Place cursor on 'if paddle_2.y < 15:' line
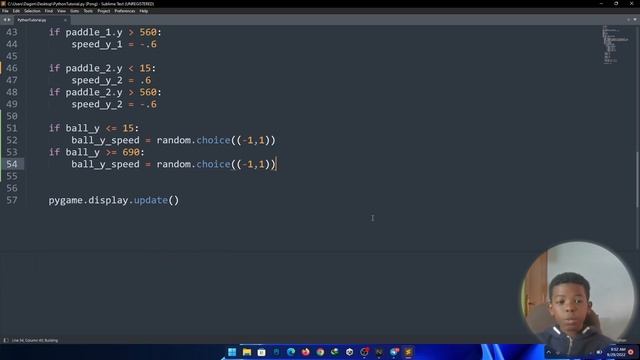 [x=102, y=68]
